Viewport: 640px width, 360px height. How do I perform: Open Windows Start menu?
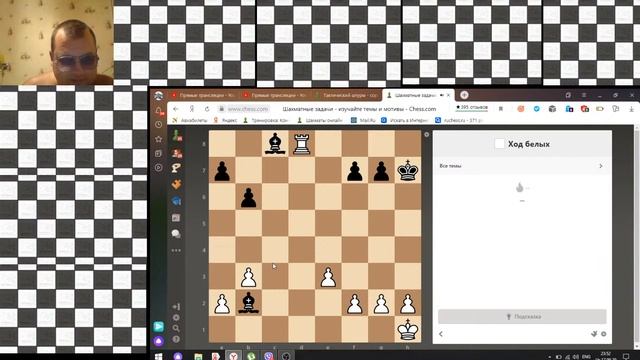(x=159, y=356)
